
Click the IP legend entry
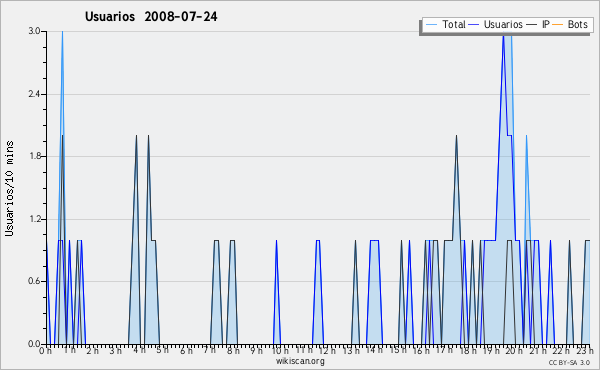pyautogui.click(x=538, y=24)
